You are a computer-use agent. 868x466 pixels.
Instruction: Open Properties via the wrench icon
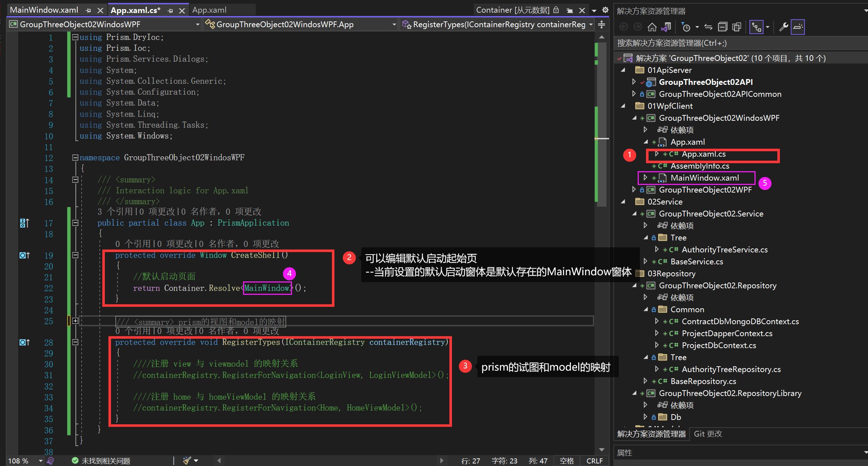[x=783, y=27]
